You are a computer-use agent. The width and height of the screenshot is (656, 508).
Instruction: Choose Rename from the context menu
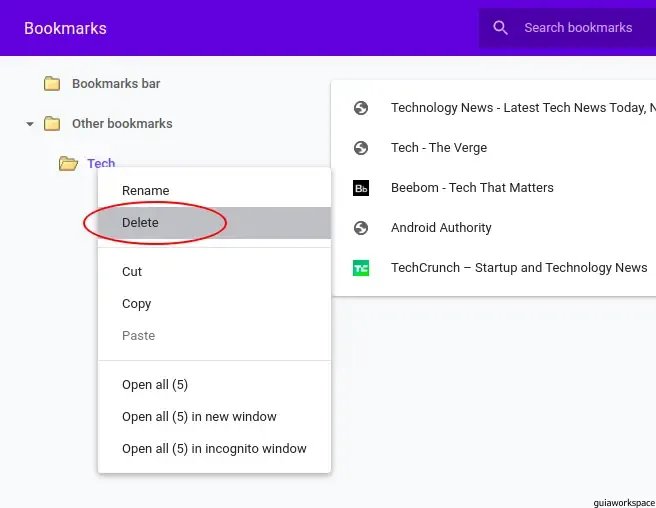pyautogui.click(x=214, y=191)
